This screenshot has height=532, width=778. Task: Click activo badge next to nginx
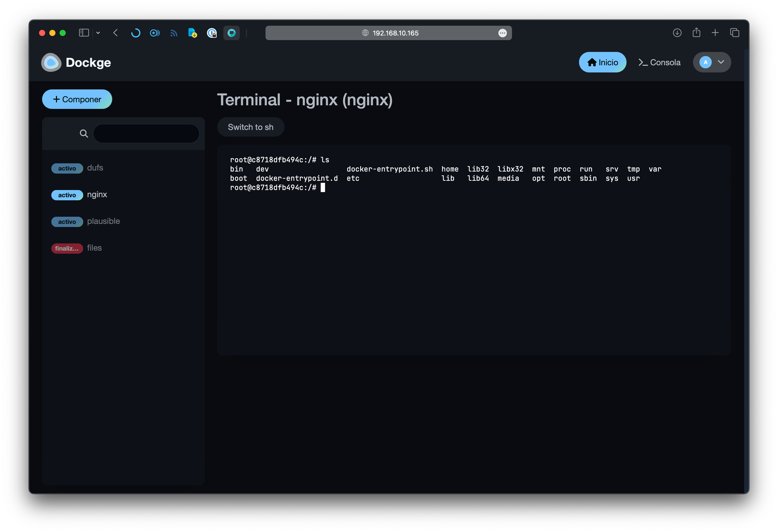pyautogui.click(x=67, y=195)
